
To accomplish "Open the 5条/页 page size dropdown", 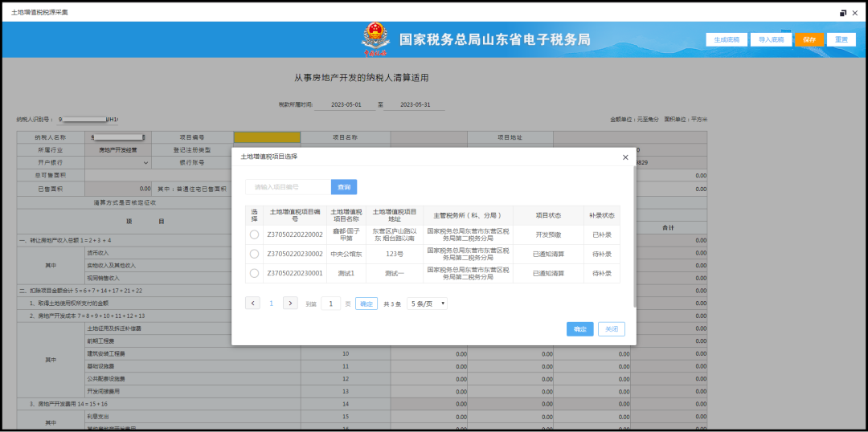I will click(x=427, y=303).
